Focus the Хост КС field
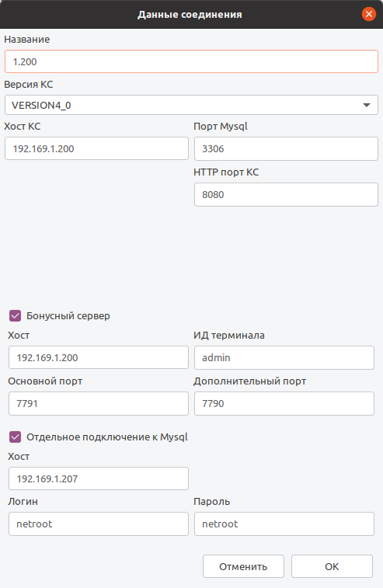The image size is (383, 588). 96,148
